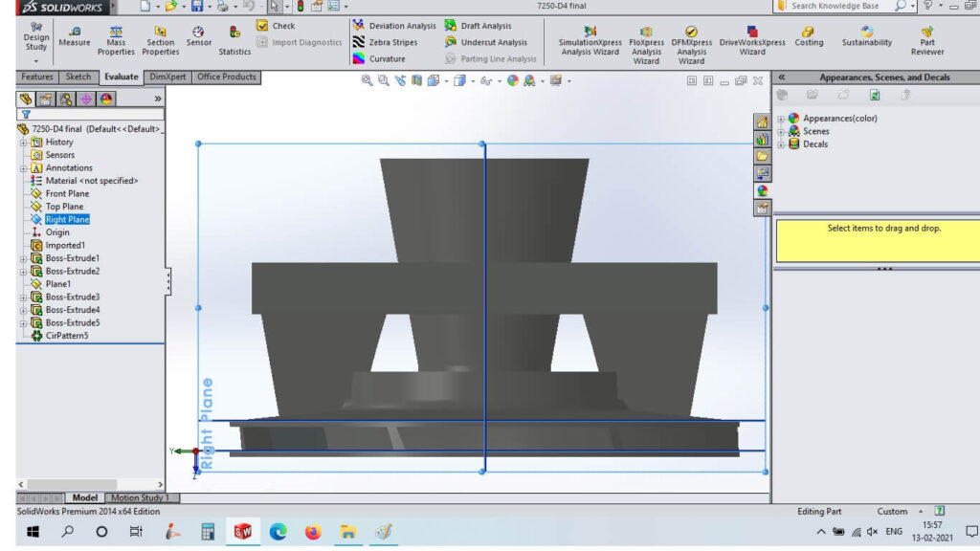
Task: Toggle Zebra Stripes display
Action: 385,42
